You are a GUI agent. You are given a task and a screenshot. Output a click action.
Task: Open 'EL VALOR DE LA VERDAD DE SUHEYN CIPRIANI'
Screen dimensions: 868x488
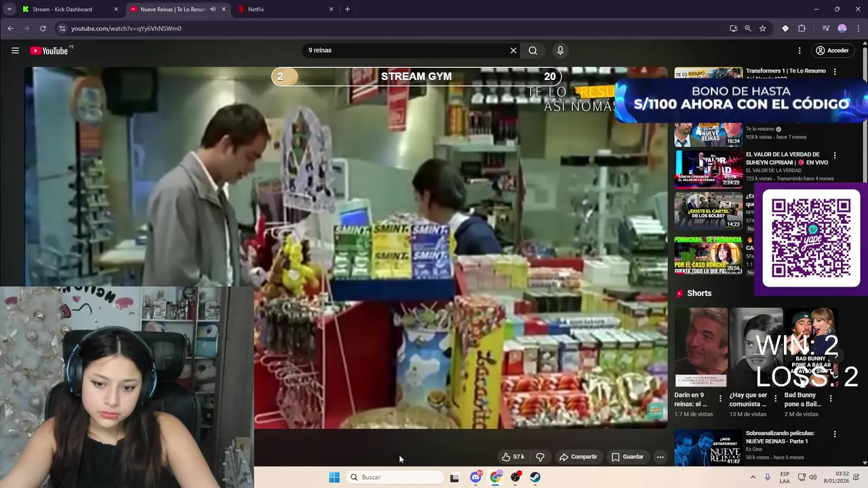(787, 159)
